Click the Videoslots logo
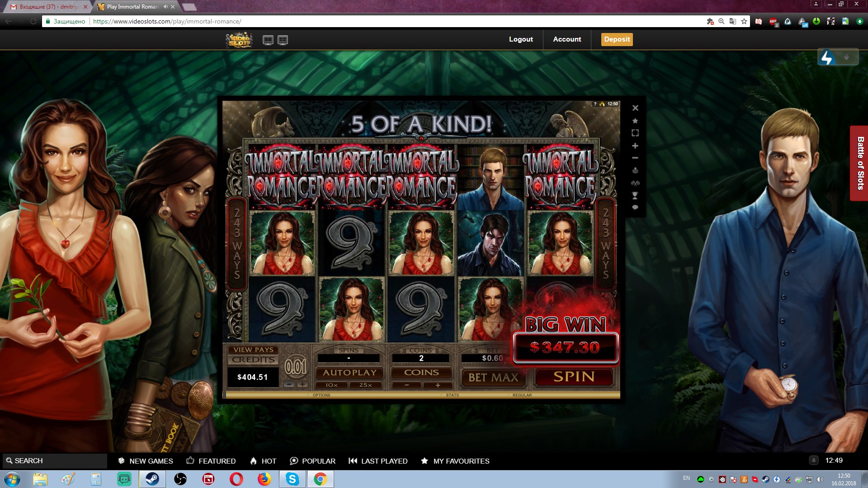The image size is (868, 488). [x=239, y=40]
